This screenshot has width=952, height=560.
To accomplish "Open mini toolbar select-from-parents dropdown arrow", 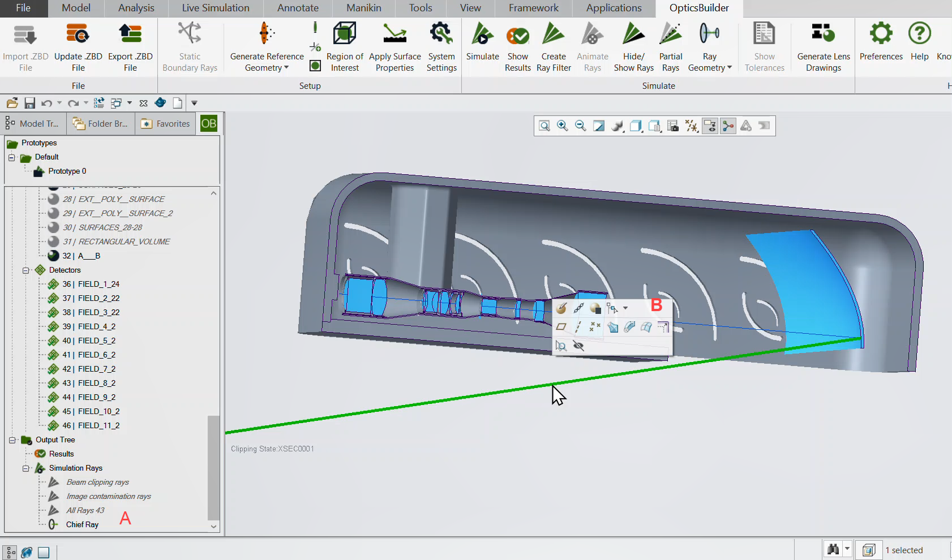I will [x=625, y=308].
